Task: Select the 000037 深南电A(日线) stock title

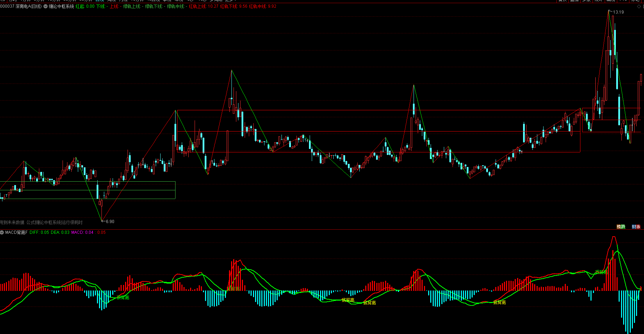Action: [x=21, y=6]
